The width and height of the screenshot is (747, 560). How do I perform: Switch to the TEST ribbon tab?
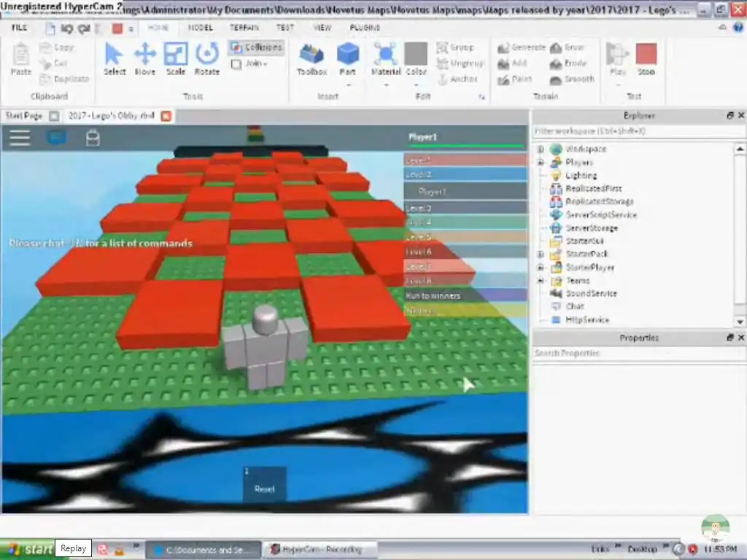pos(285,28)
